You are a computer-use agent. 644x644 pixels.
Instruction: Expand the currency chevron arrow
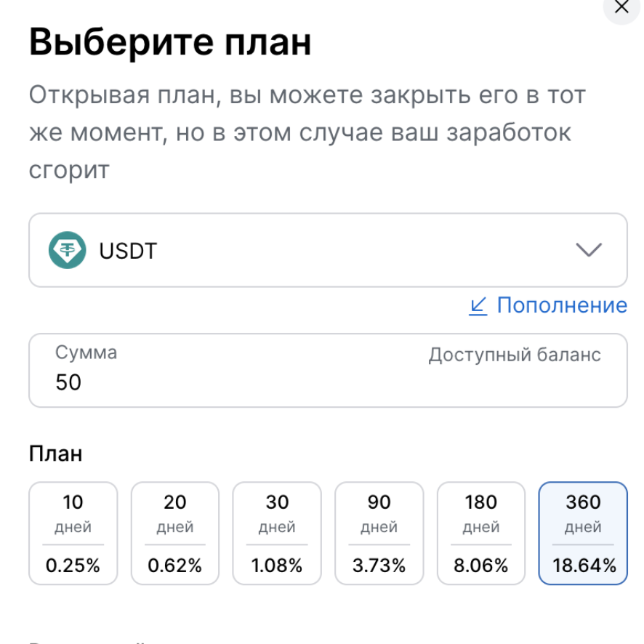(x=588, y=250)
